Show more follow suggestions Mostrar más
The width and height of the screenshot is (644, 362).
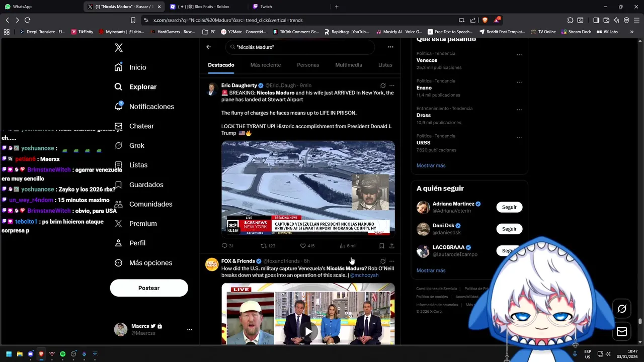[431, 270]
